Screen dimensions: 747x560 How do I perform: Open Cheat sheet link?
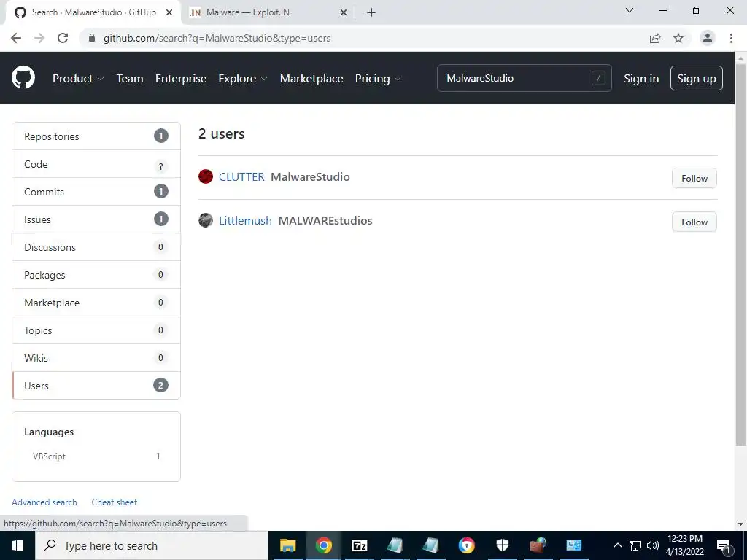click(x=115, y=502)
